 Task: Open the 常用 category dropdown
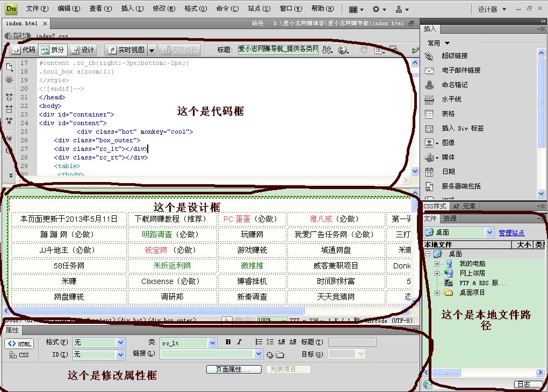click(x=438, y=43)
